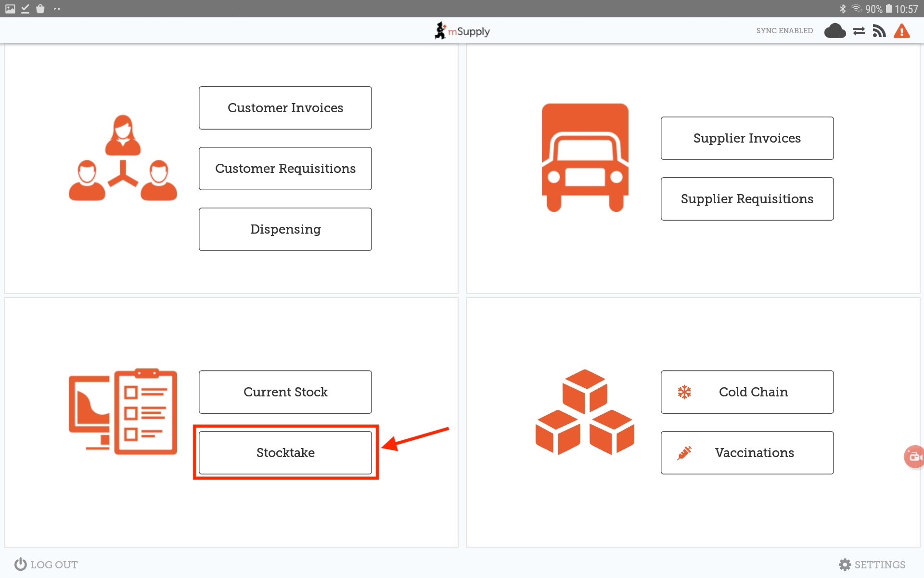Click the RSS signal icon
The height and width of the screenshot is (578, 924).
(879, 31)
